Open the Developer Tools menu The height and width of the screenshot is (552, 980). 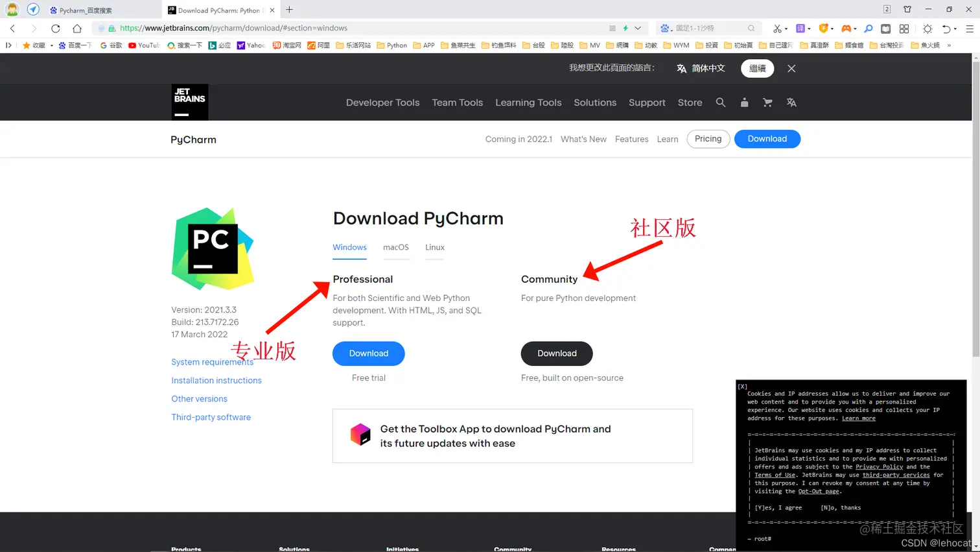pos(382,102)
